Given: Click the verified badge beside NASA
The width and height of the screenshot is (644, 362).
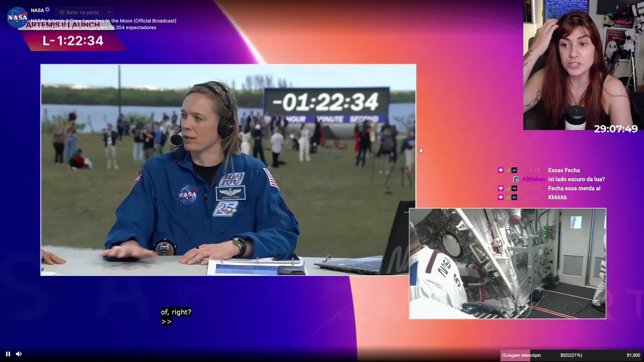Looking at the screenshot, I should coord(48,10).
